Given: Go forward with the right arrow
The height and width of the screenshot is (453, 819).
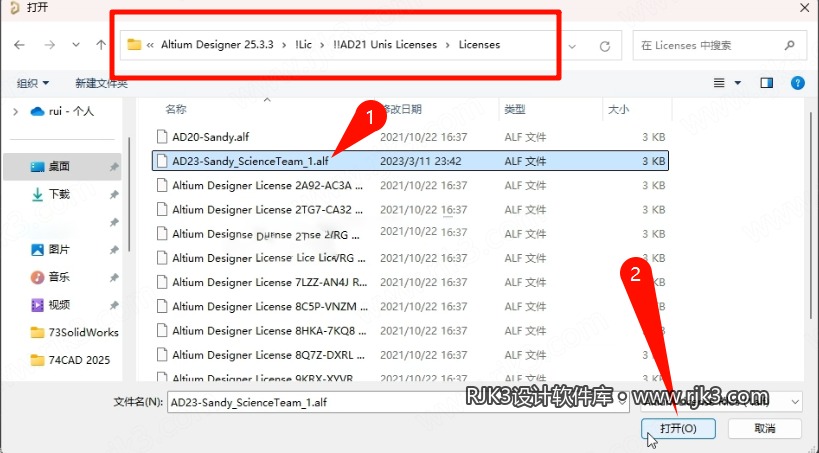Looking at the screenshot, I should [x=50, y=45].
